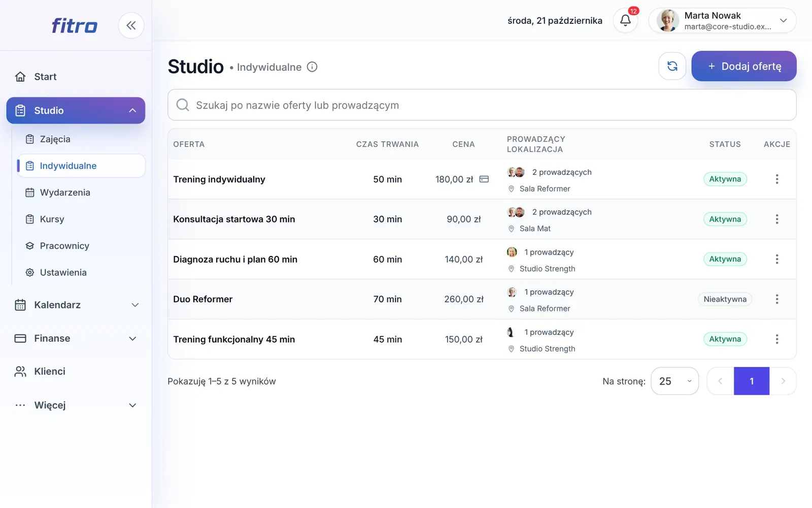Click the search magnifier icon

click(183, 105)
